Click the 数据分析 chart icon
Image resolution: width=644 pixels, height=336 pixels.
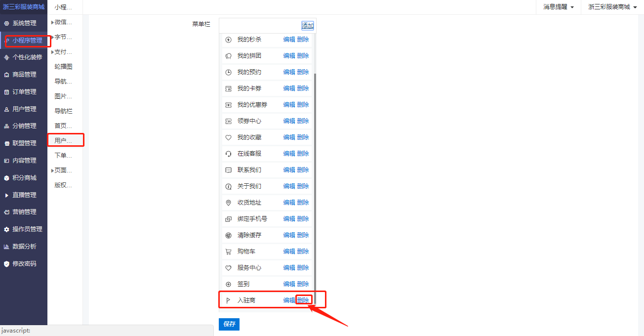pyautogui.click(x=6, y=247)
